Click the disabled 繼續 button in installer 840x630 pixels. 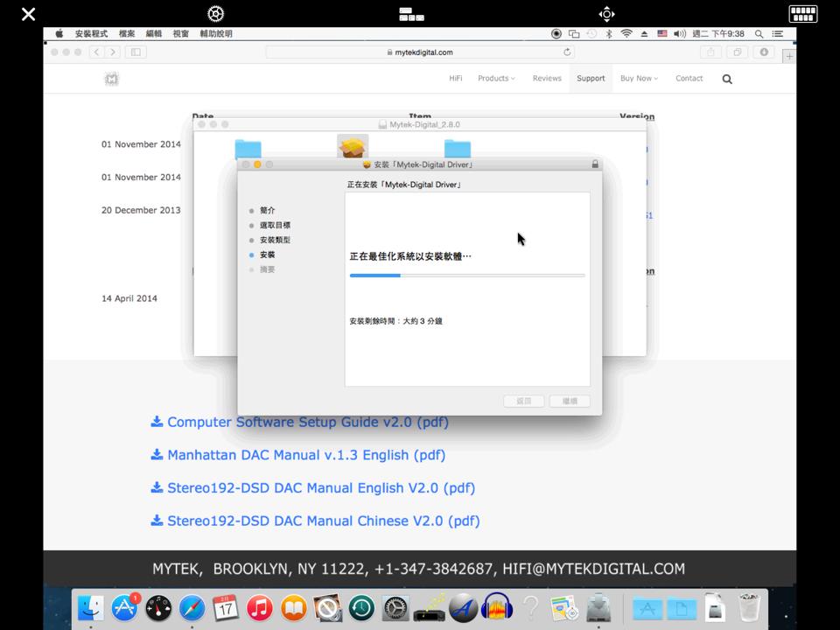click(x=570, y=402)
